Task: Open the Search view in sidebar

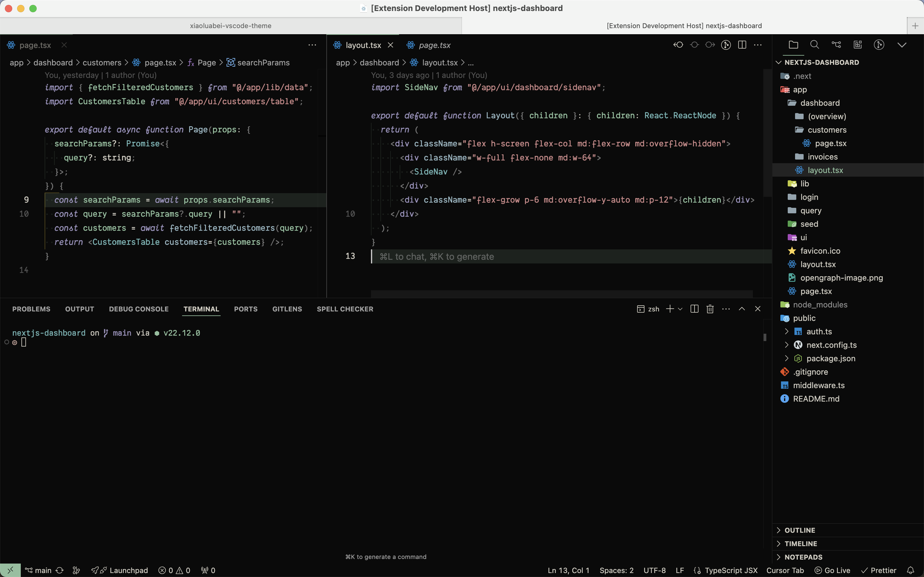Action: (x=815, y=45)
